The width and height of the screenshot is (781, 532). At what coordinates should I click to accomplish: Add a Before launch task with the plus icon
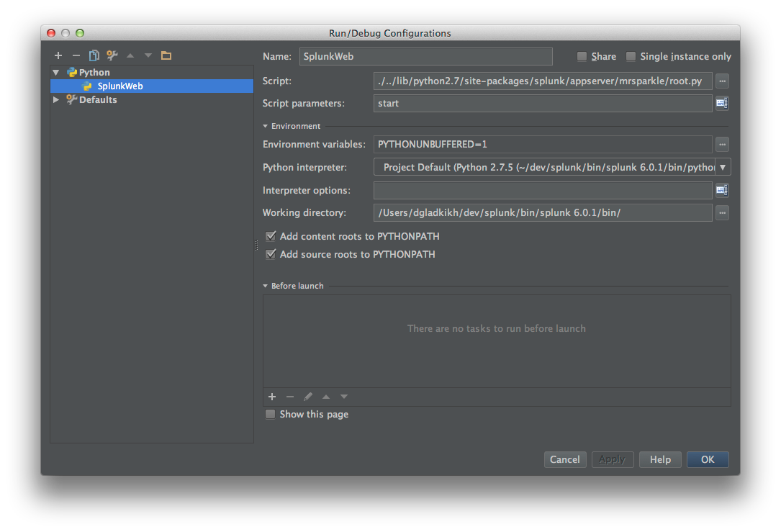coord(272,397)
